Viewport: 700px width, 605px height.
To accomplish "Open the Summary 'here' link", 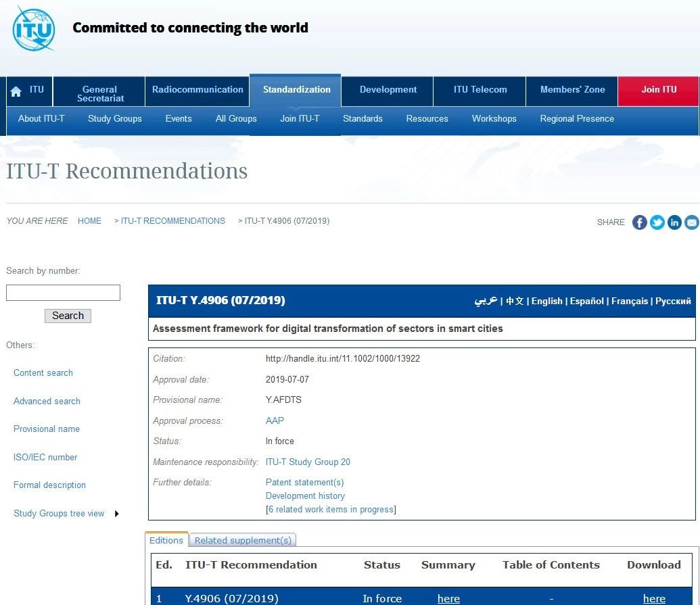I will [x=448, y=598].
